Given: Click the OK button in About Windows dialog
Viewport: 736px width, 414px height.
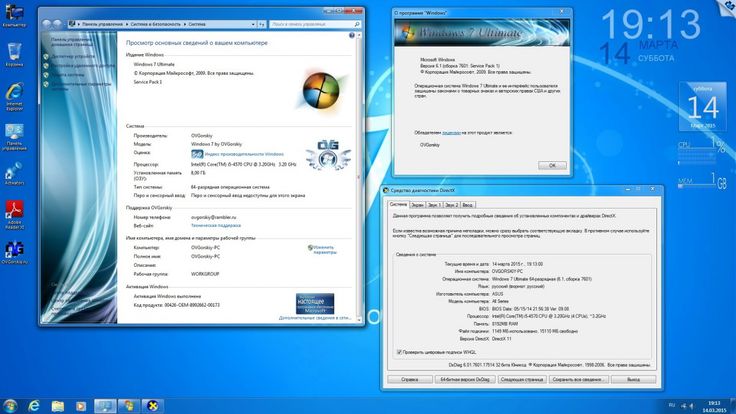Looking at the screenshot, I should 552,165.
